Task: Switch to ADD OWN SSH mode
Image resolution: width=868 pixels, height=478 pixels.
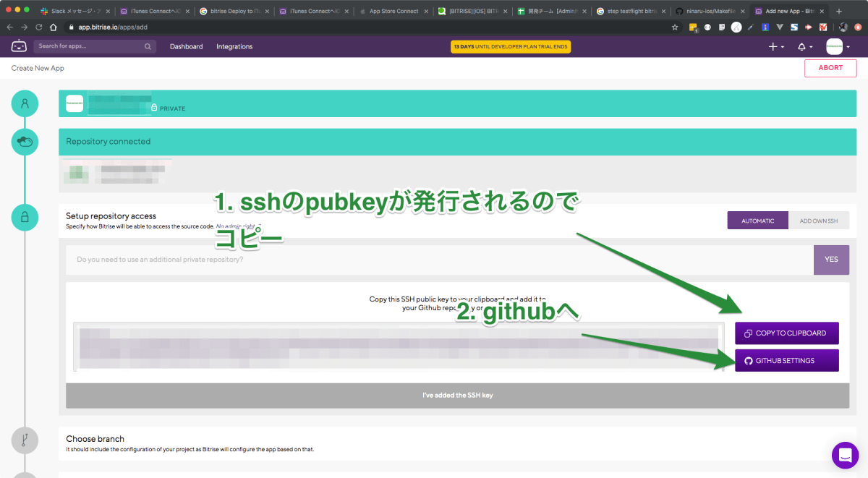Action: [x=819, y=221]
